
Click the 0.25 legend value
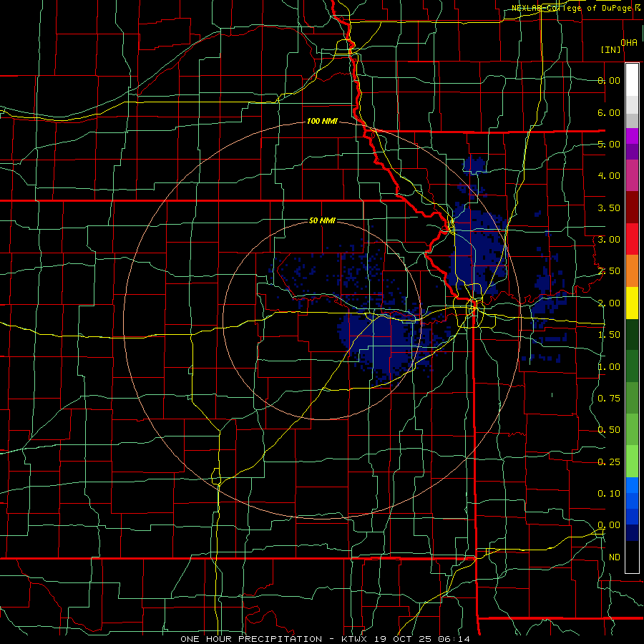tap(609, 462)
